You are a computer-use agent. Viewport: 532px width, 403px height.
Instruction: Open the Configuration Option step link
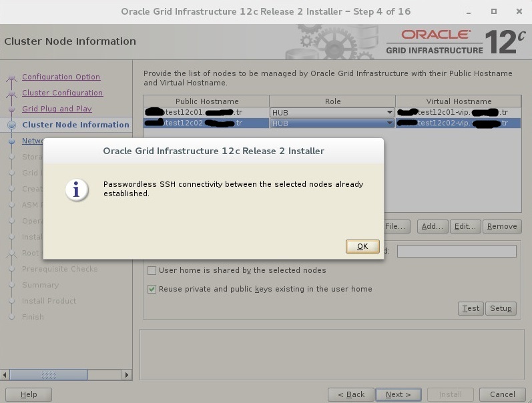pyautogui.click(x=61, y=77)
